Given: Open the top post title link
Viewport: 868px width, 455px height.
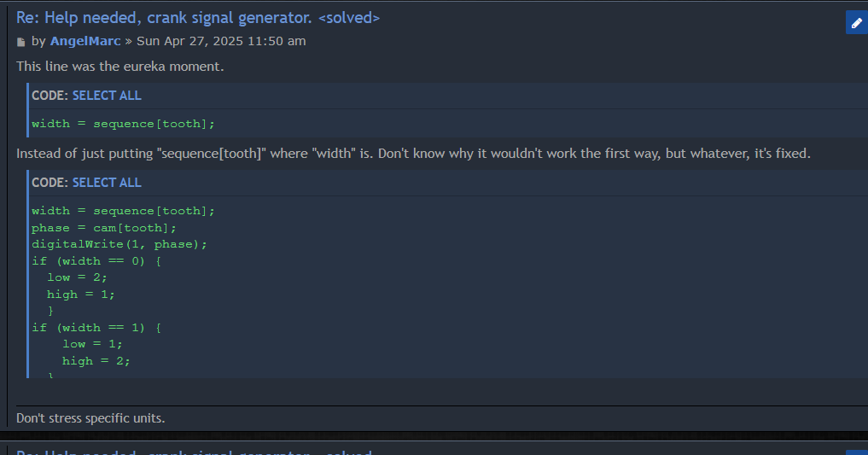Looking at the screenshot, I should point(198,18).
